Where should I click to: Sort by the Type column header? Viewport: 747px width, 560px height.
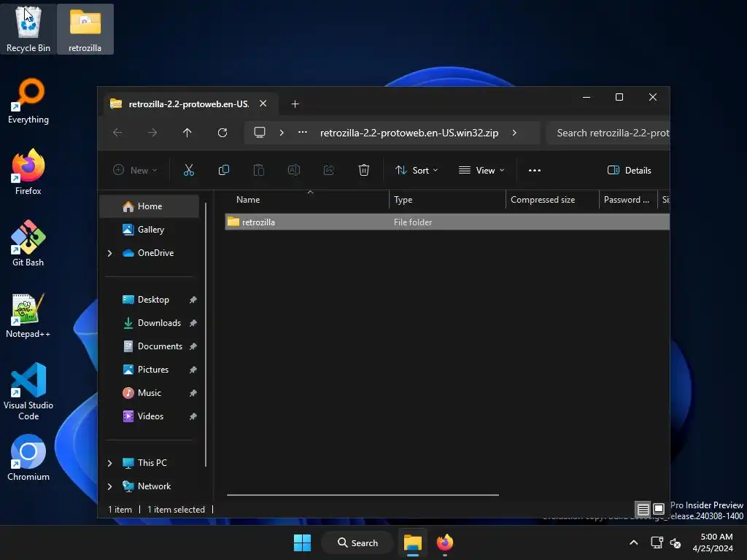[447, 200]
